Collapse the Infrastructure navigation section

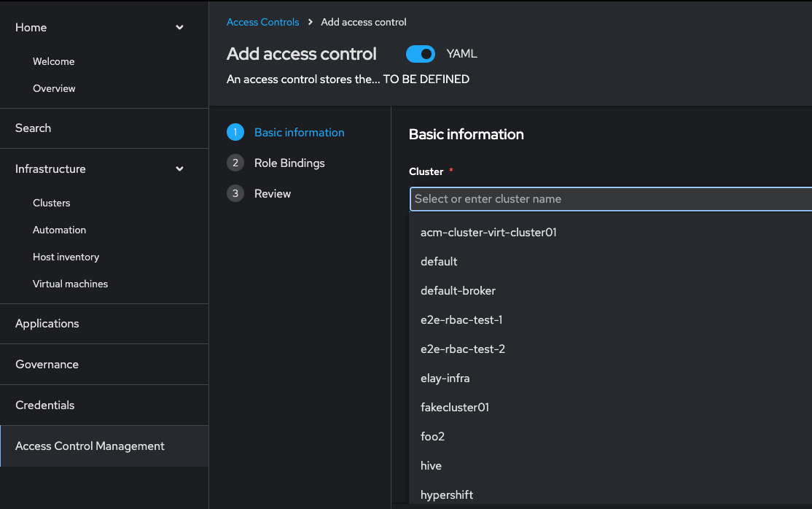(x=179, y=169)
